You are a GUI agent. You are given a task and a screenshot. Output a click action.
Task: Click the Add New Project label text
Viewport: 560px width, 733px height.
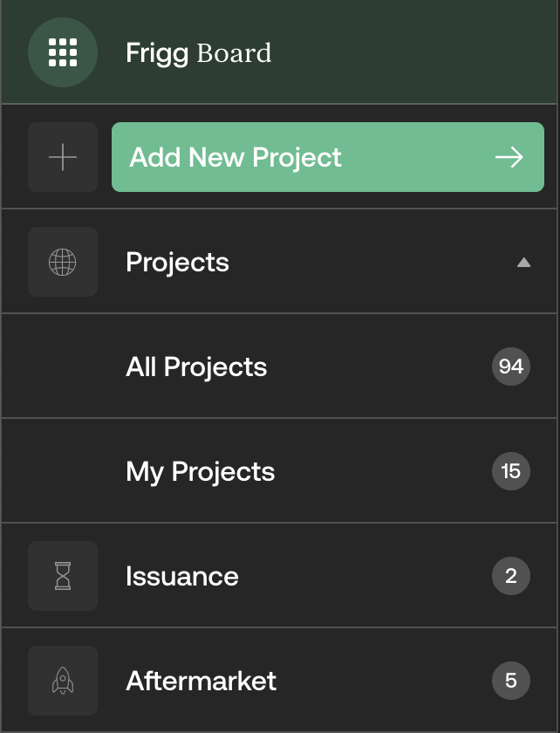tap(236, 157)
